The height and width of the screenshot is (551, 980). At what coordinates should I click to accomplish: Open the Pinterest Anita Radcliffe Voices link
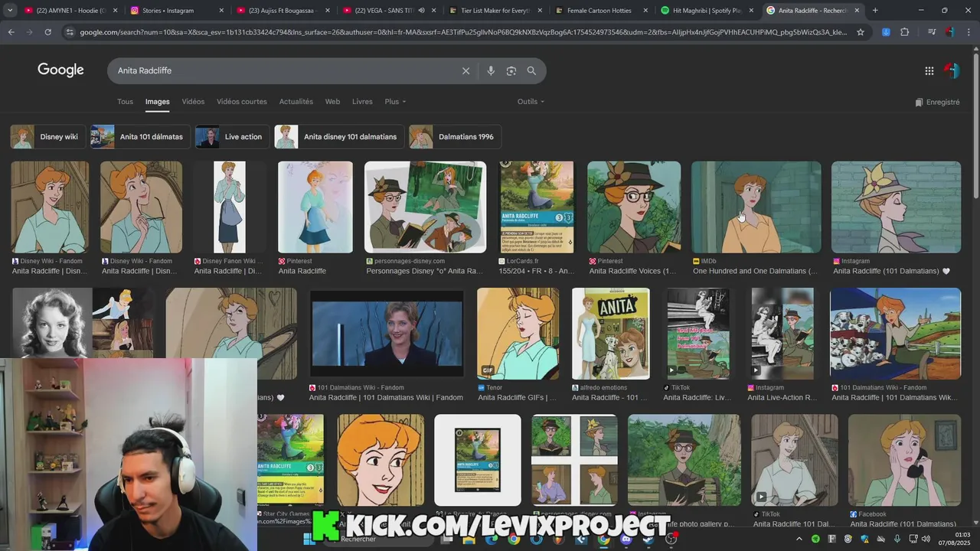pyautogui.click(x=633, y=271)
